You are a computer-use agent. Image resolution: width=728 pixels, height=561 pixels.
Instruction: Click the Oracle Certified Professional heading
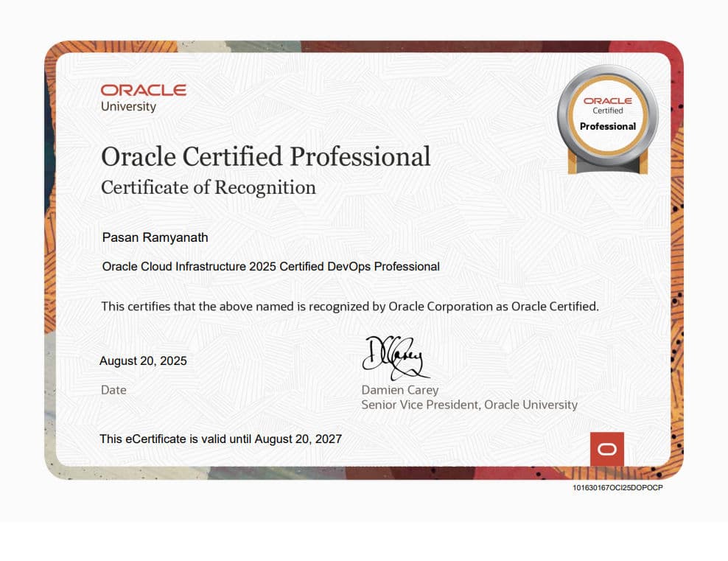coord(266,156)
